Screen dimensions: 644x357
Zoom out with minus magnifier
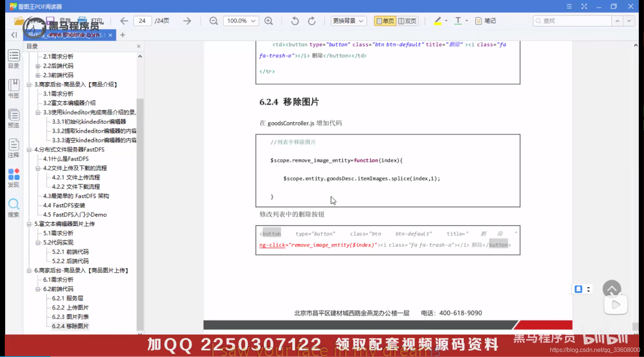pyautogui.click(x=213, y=21)
